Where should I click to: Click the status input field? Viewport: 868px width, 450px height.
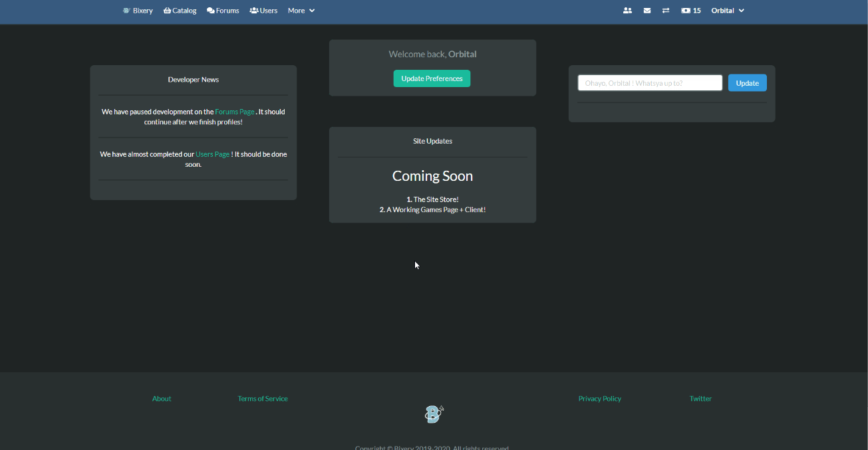tap(650, 83)
